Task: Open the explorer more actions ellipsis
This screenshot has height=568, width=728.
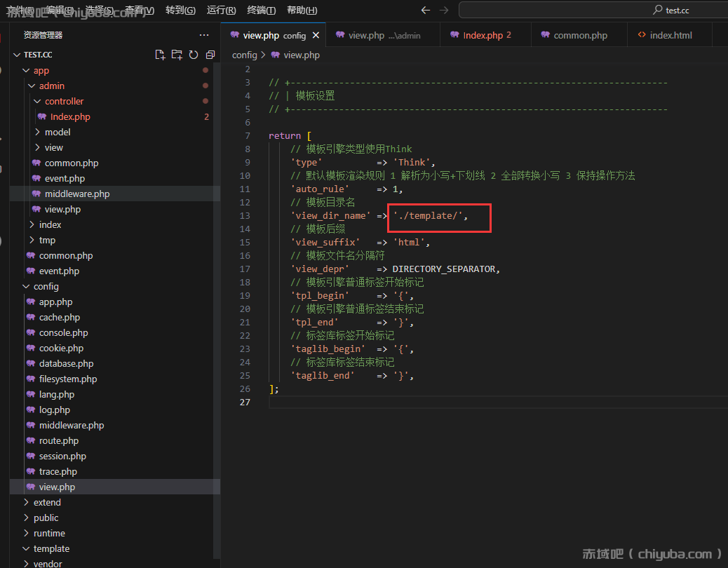Action: tap(204, 35)
